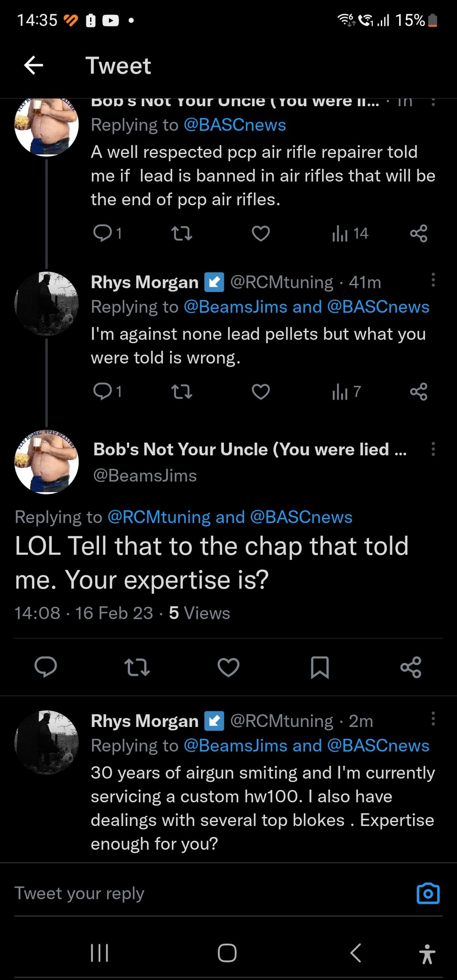Image resolution: width=457 pixels, height=980 pixels.
Task: Like the main tweet by BeamsJims
Action: [x=228, y=667]
